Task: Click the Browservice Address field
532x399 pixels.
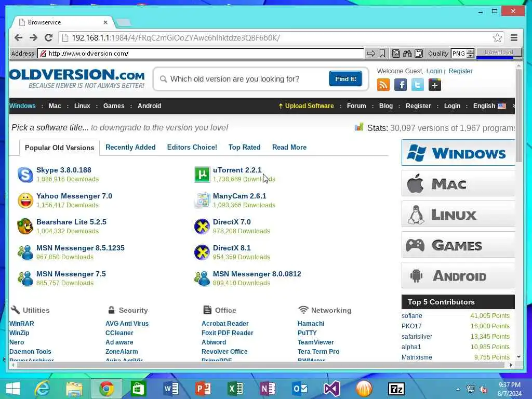Action: click(201, 54)
